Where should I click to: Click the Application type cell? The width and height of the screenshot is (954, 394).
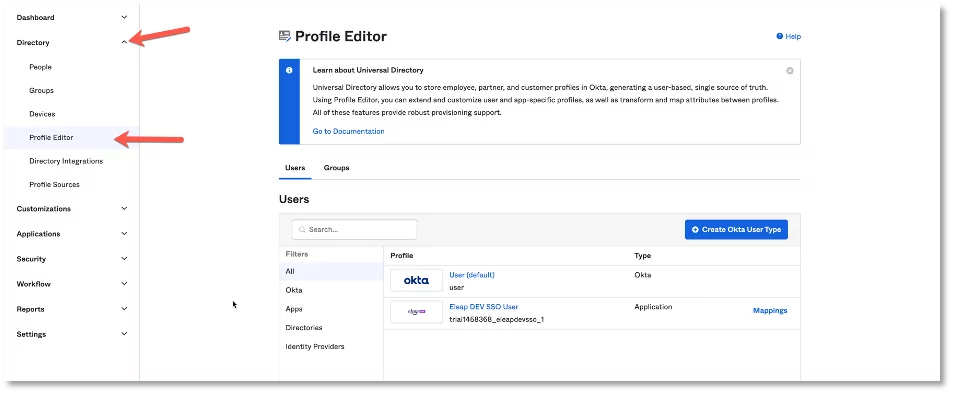(x=653, y=307)
